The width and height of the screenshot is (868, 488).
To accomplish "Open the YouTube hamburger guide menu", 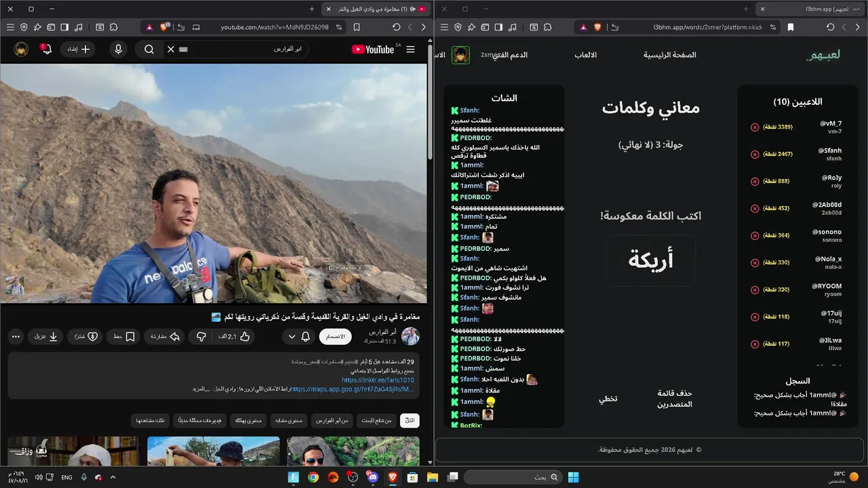I will pos(410,49).
